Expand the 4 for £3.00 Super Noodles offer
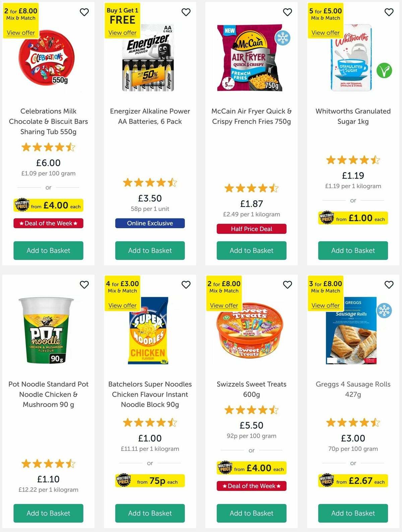This screenshot has height=532, width=402. pyautogui.click(x=122, y=305)
